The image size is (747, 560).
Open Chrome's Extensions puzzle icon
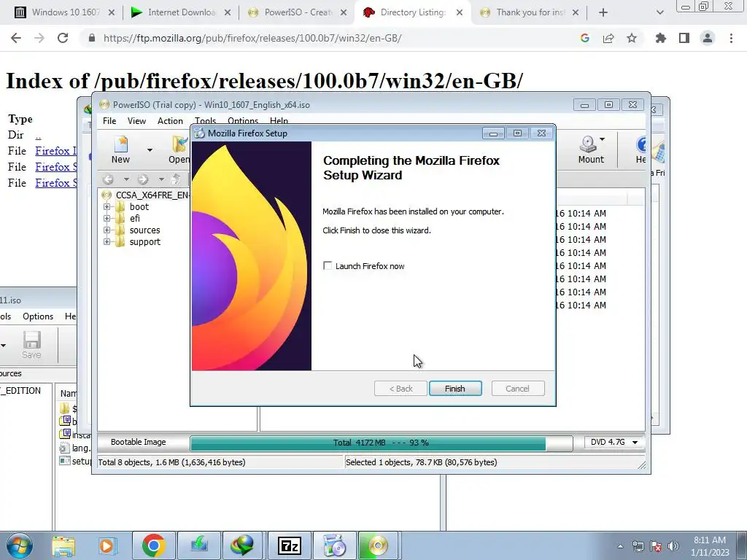[x=660, y=38]
